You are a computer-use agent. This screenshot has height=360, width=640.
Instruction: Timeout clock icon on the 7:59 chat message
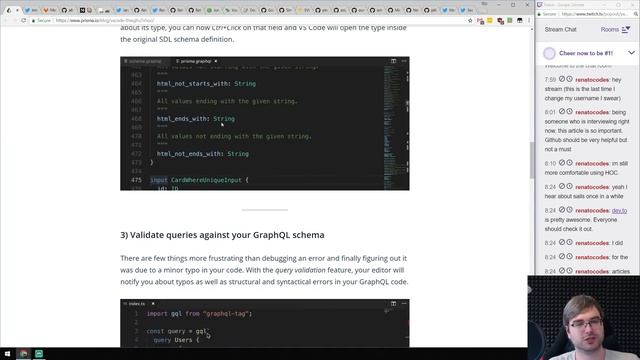pyautogui.click(x=569, y=79)
